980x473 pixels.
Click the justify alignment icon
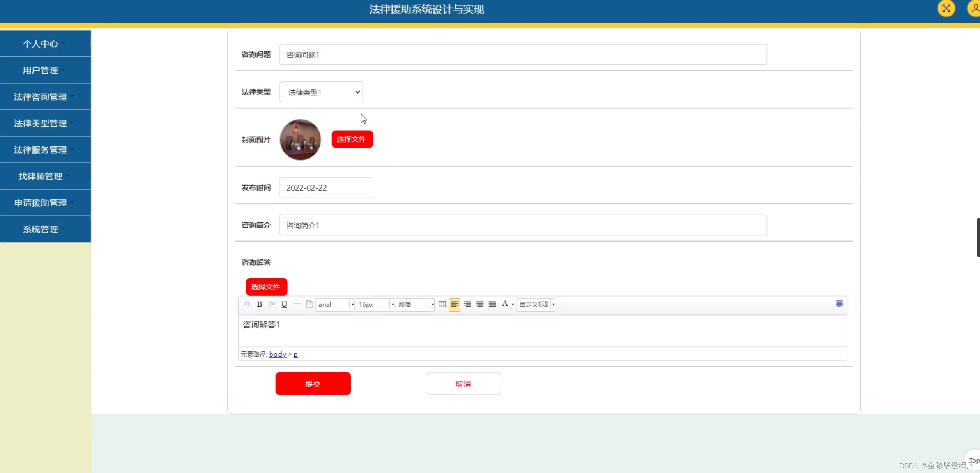pyautogui.click(x=492, y=304)
